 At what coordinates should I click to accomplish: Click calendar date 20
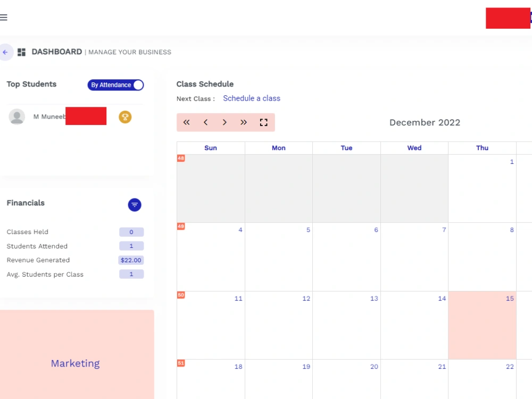[x=374, y=367]
